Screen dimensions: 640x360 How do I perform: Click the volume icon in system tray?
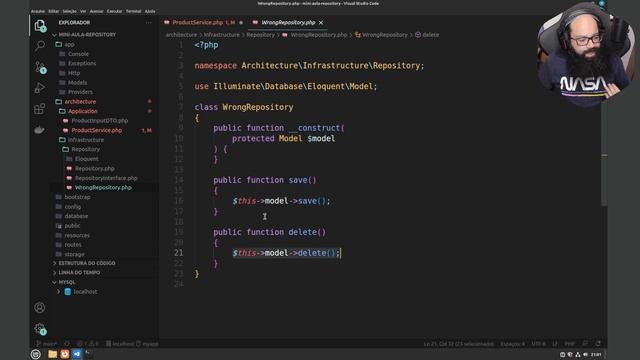[x=585, y=354]
